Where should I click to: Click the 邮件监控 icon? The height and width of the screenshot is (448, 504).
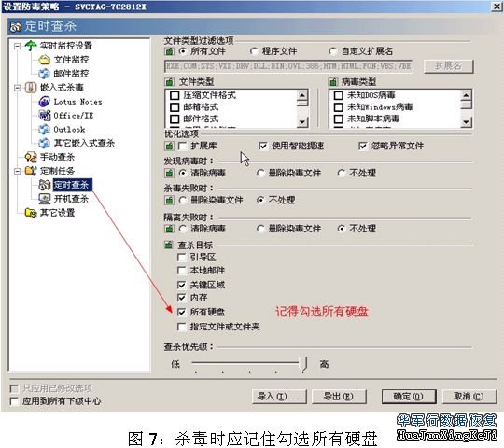point(44,74)
